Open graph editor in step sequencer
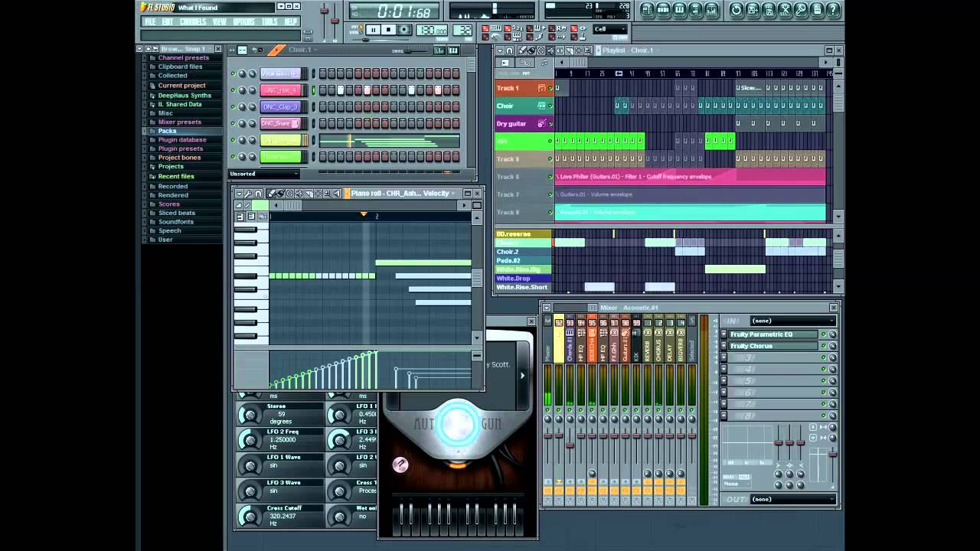Viewport: 980px width, 551px height. tap(439, 51)
